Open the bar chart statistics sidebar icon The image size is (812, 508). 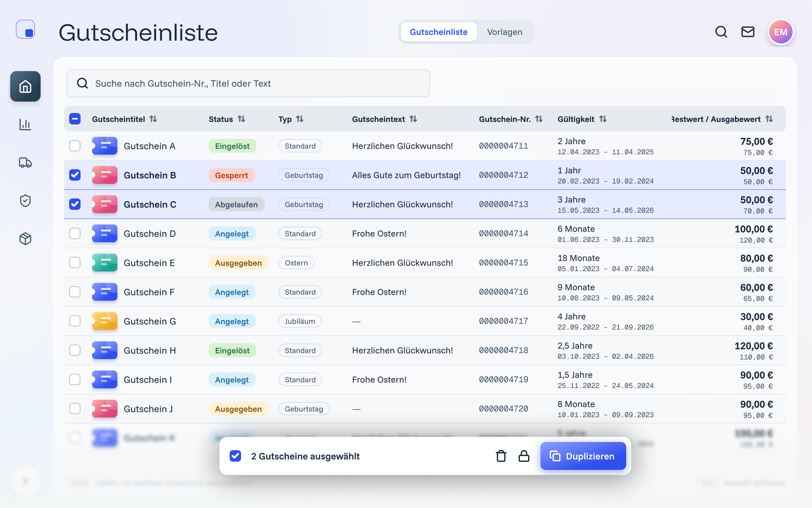25,125
